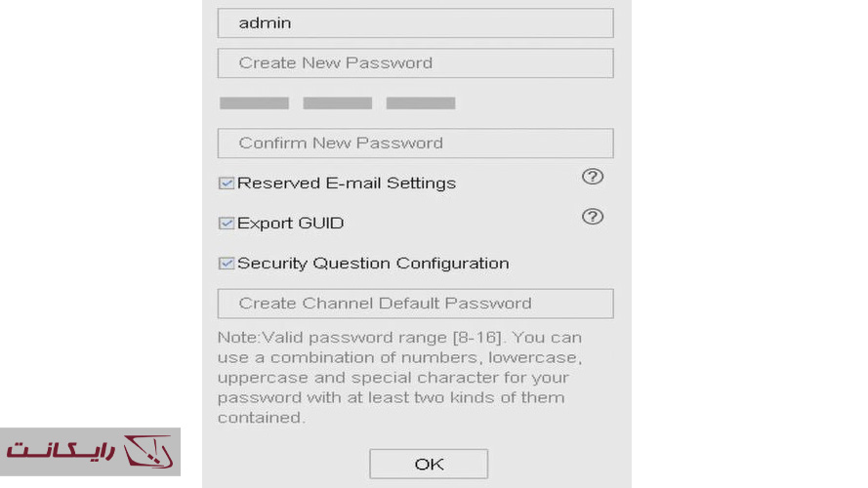Click the valid password range note text
The width and height of the screenshot is (868, 488).
point(400,378)
